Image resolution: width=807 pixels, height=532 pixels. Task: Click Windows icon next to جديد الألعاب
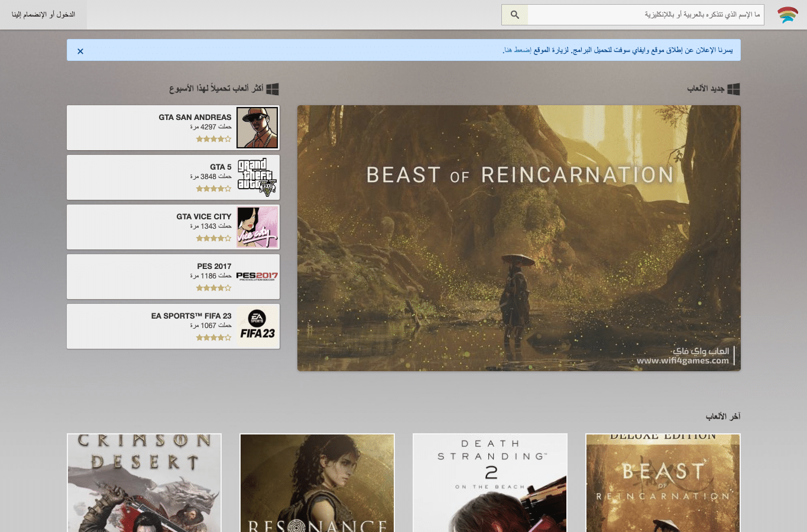734,89
